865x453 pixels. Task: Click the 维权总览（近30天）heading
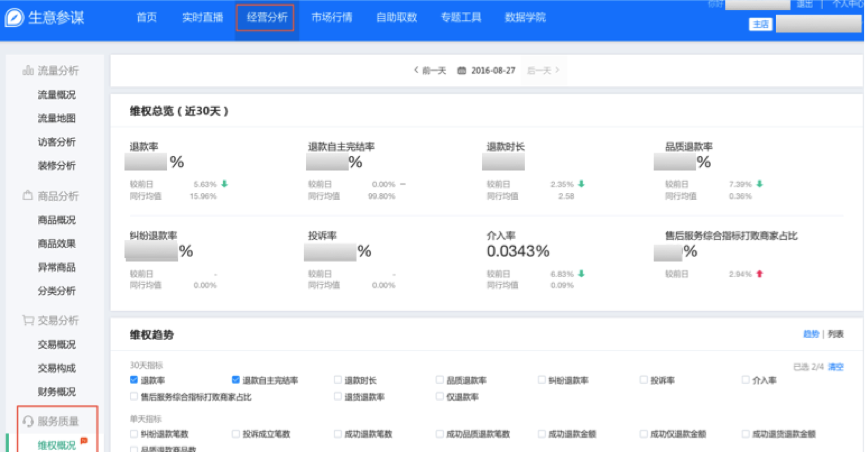(x=179, y=111)
